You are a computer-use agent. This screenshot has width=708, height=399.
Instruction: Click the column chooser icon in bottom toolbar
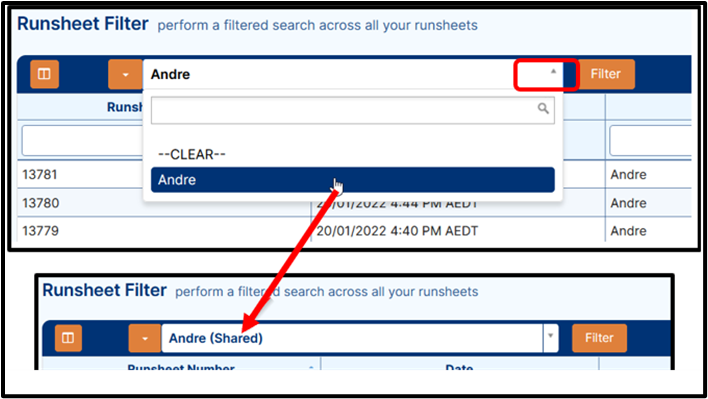click(68, 338)
